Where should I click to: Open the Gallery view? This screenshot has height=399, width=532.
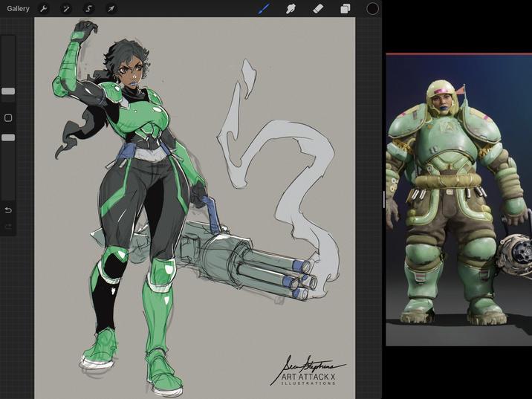coord(18,8)
